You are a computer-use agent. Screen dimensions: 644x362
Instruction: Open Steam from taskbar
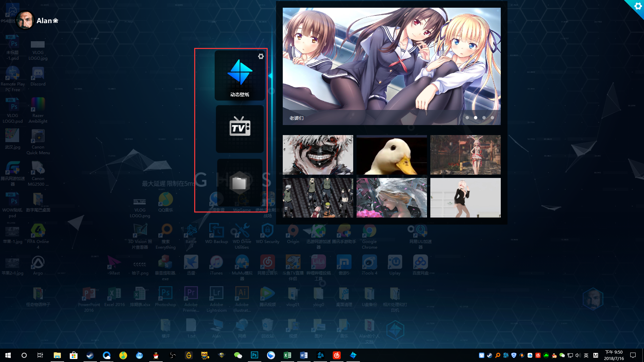point(90,355)
